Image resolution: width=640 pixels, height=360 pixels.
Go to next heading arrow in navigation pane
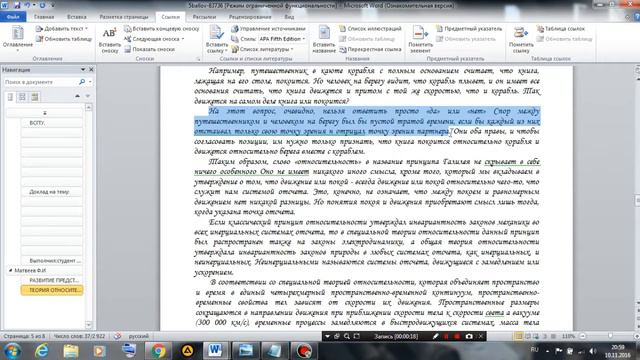tap(88, 96)
